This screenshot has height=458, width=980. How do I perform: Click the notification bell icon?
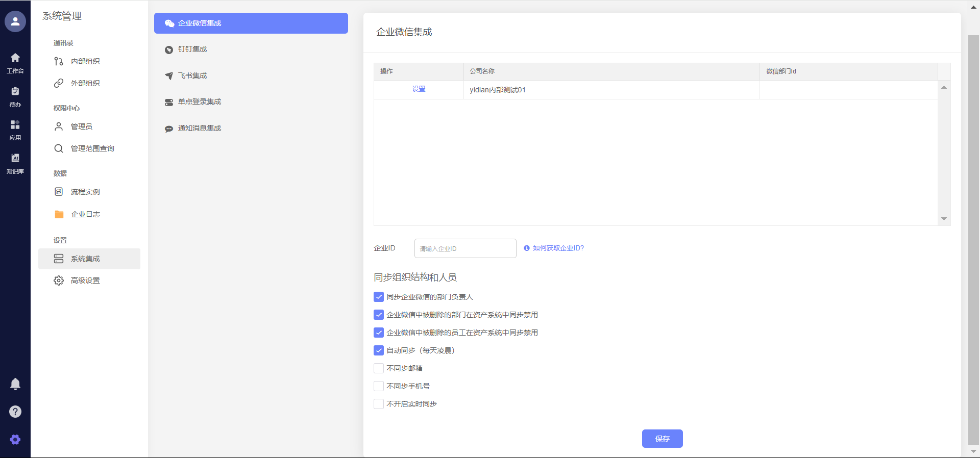point(15,384)
